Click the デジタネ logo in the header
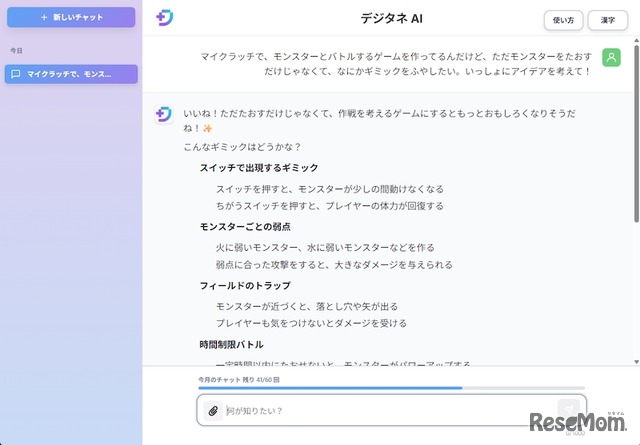Image resolution: width=640 pixels, height=445 pixels. pyautogui.click(x=165, y=18)
